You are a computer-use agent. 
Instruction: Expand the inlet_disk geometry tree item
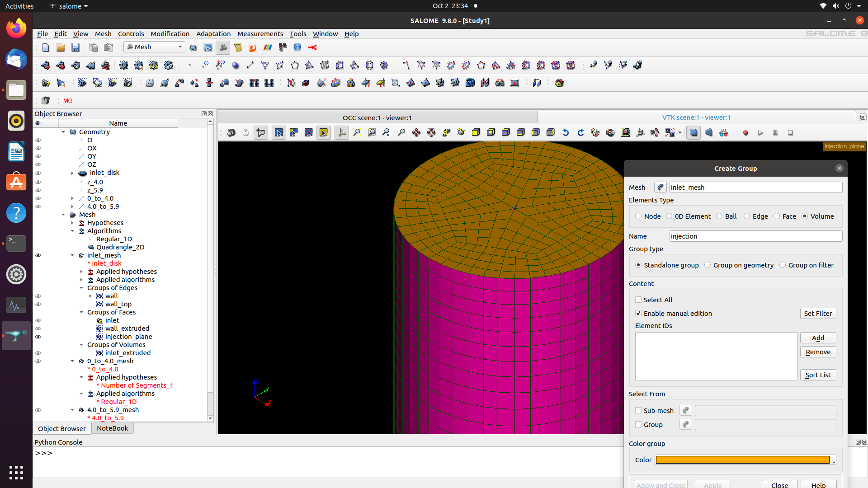[72, 173]
